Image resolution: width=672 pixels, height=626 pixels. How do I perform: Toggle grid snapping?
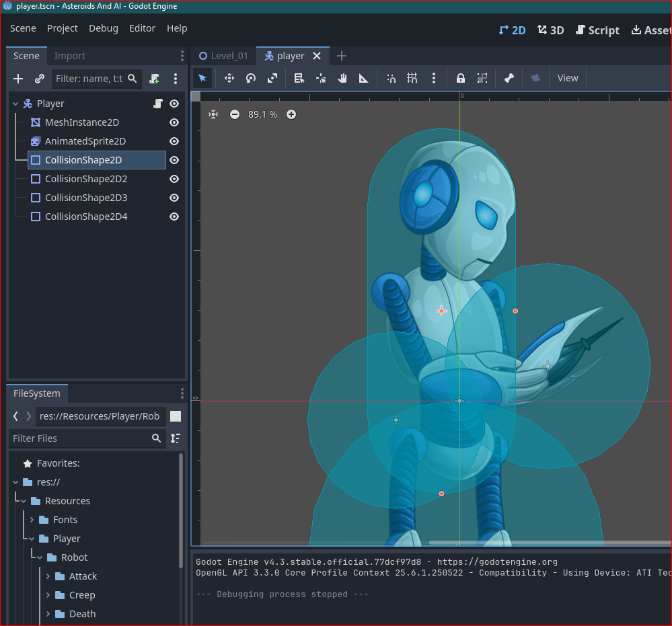pyautogui.click(x=412, y=78)
